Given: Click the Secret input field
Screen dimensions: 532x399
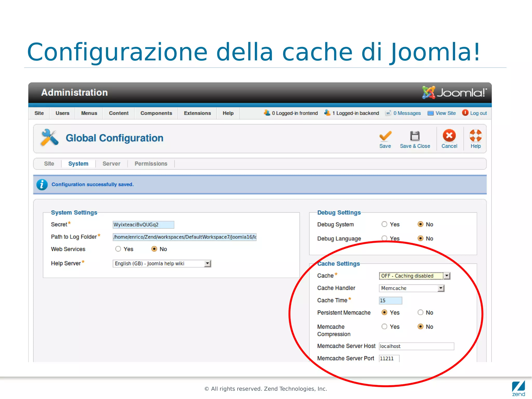Looking at the screenshot, I should point(143,225).
